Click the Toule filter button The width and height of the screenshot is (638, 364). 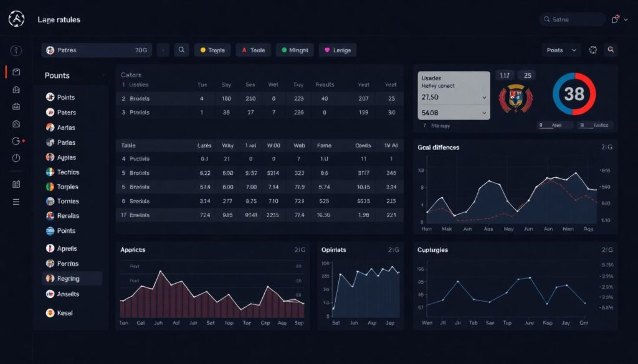pos(253,50)
